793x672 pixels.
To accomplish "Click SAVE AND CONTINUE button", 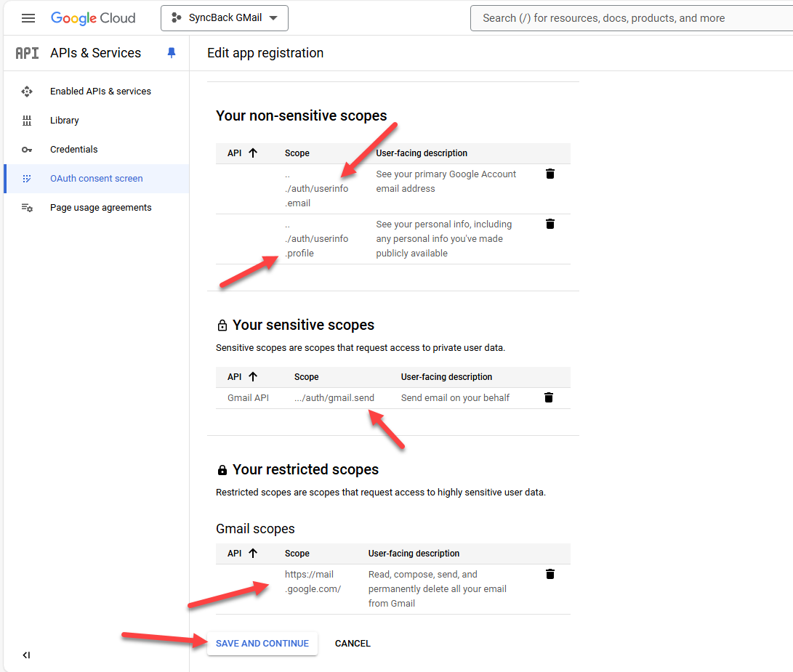I will pos(262,643).
